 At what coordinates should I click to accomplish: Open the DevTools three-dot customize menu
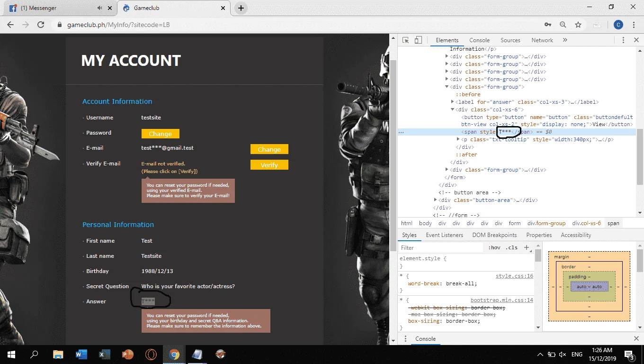point(623,40)
